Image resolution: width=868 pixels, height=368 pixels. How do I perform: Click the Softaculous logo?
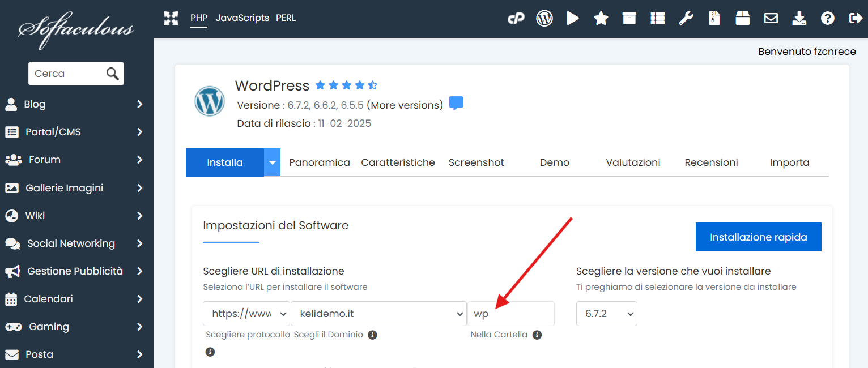tap(76, 30)
